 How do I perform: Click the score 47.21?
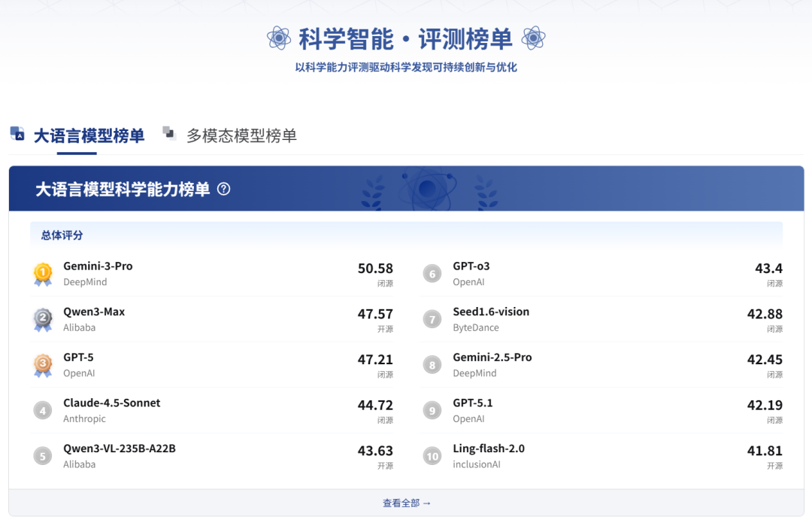click(x=375, y=360)
